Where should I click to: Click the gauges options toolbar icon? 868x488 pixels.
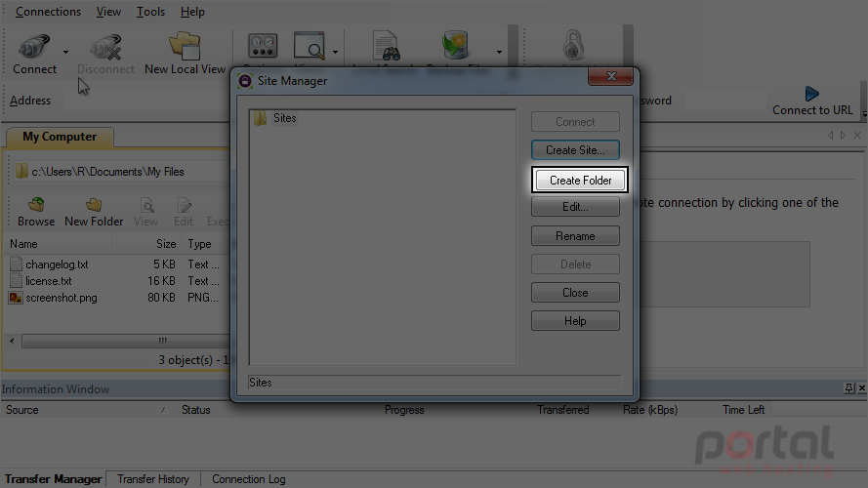(x=263, y=45)
